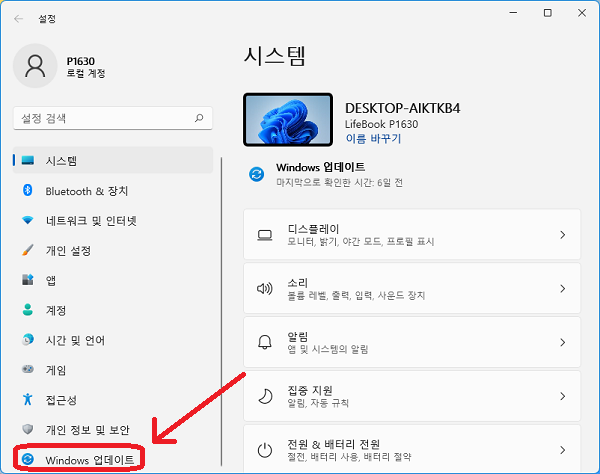Click 마지막으로 확인한 시간: 6일 전 text
This screenshot has height=474, width=600.
coord(339,182)
